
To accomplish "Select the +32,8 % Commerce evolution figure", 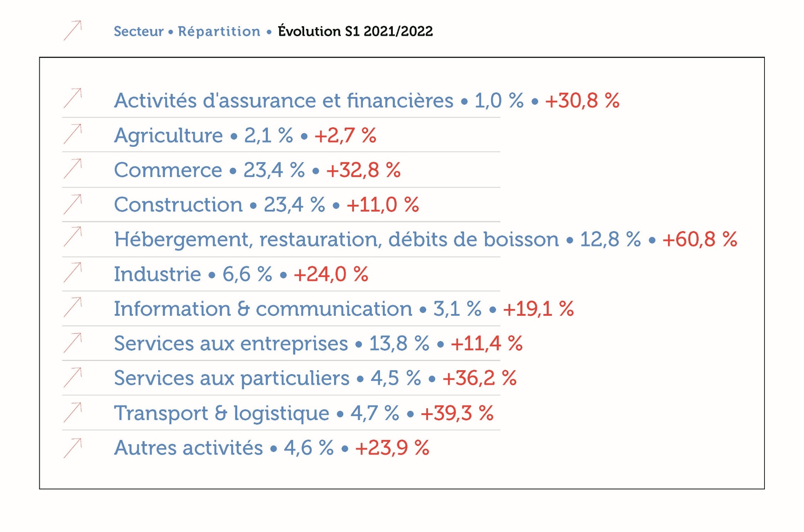I will pyautogui.click(x=363, y=170).
